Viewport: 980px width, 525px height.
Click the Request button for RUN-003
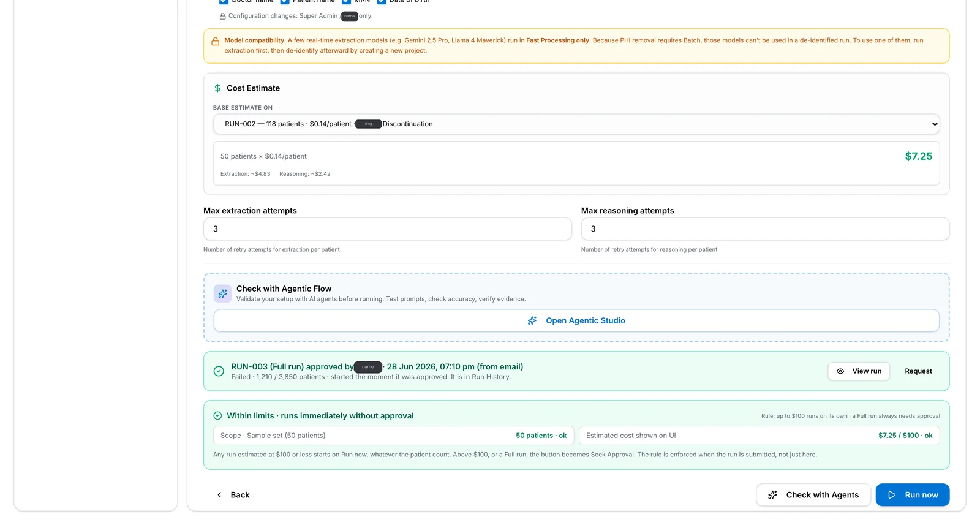918,371
